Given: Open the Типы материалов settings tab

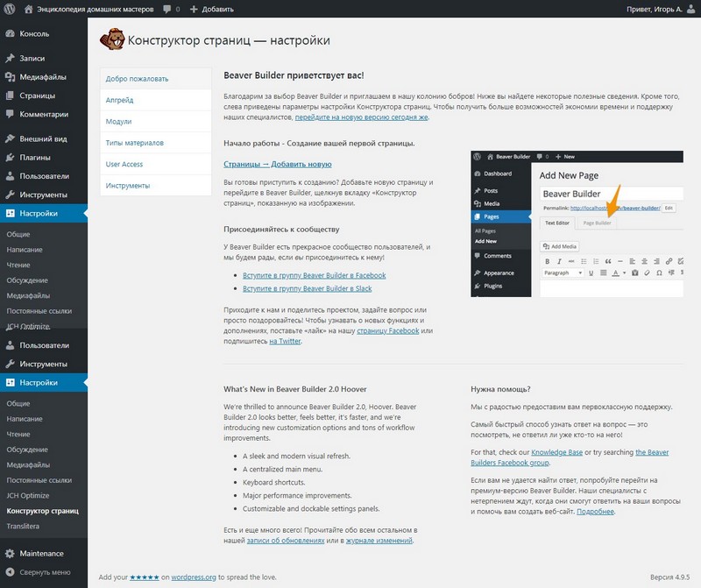Looking at the screenshot, I should click(156, 143).
